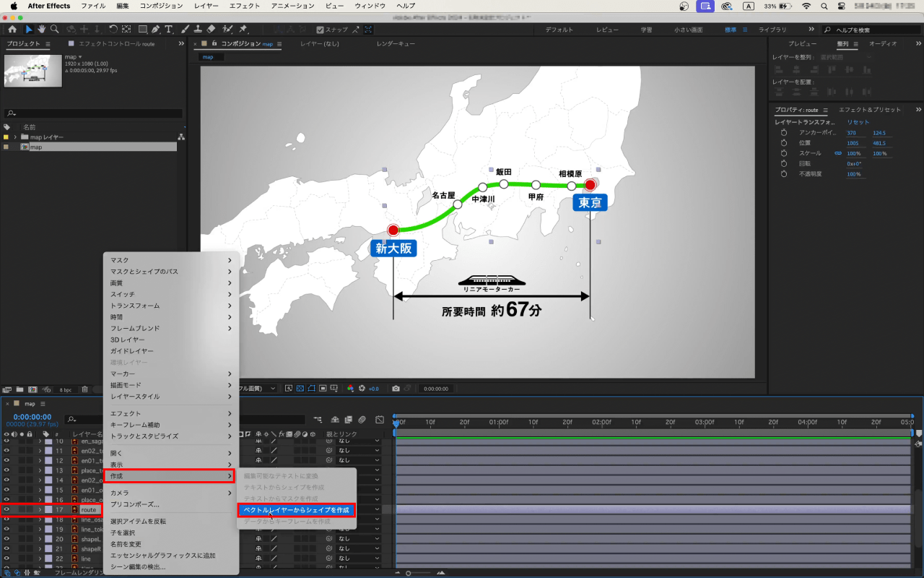Hide layer 20 shapeL with eye icon
This screenshot has width=924, height=578.
point(6,539)
